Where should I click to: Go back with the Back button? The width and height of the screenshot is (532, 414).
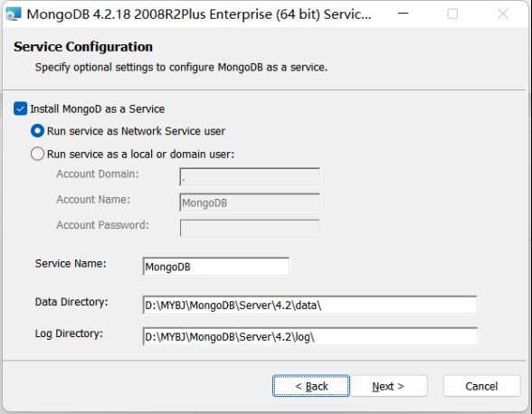point(311,386)
